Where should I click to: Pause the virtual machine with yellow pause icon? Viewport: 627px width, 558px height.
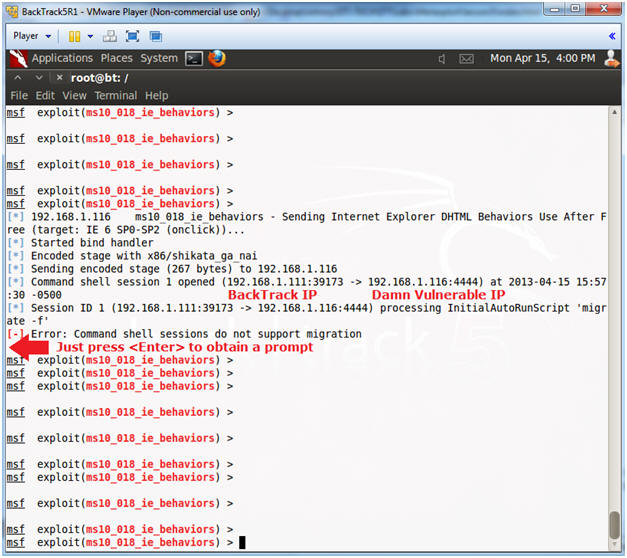(74, 36)
